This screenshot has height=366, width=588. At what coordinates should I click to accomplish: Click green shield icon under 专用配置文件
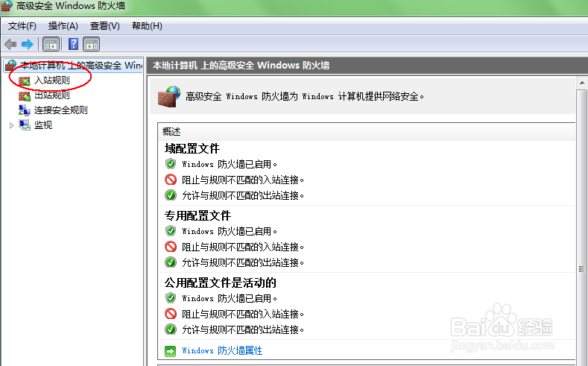click(x=171, y=231)
